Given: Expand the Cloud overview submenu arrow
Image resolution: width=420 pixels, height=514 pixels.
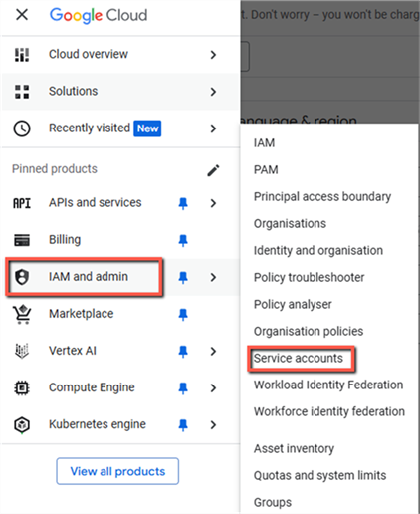Looking at the screenshot, I should click(x=213, y=55).
